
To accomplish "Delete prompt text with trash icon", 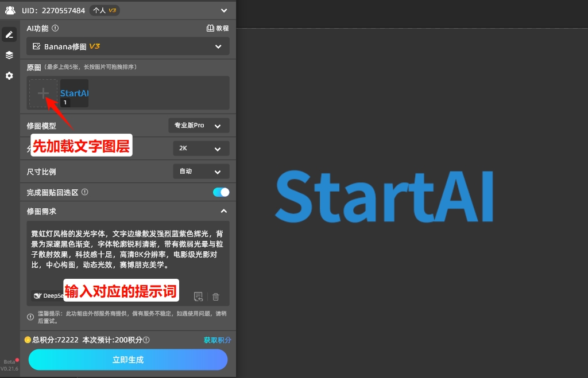I will pyautogui.click(x=215, y=297).
